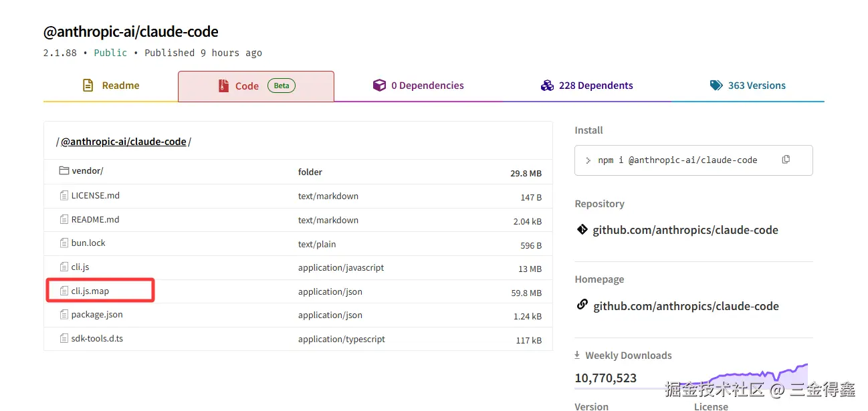
Task: Click the 596 B size cell
Action: [x=531, y=245]
